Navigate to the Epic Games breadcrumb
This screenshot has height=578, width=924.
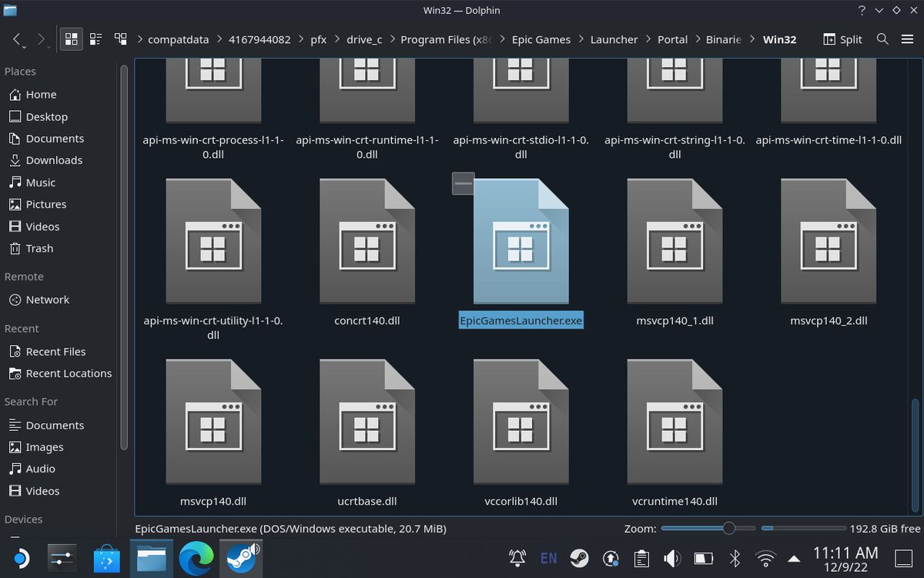(541, 39)
